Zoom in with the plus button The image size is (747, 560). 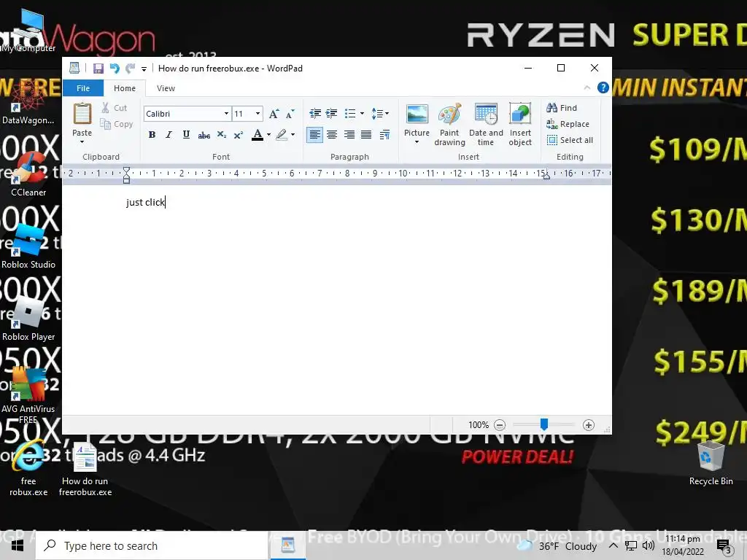coord(589,425)
